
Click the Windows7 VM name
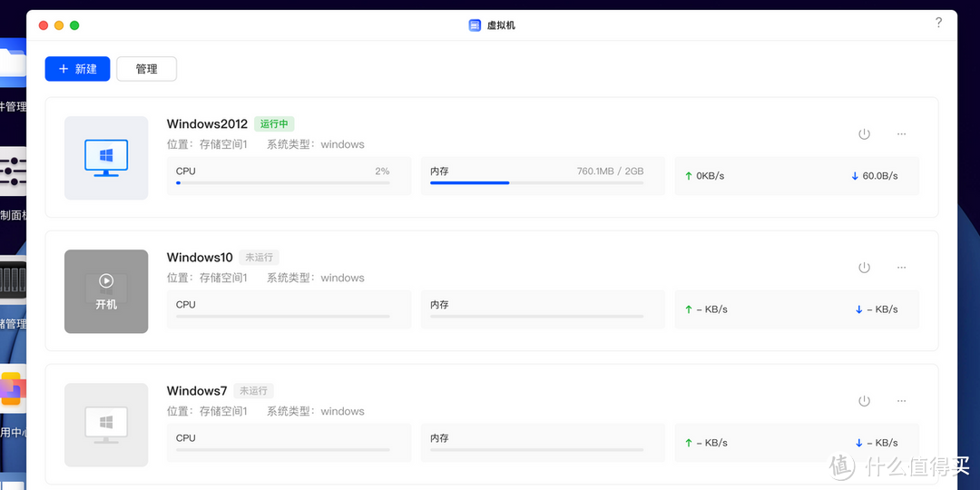coord(197,390)
